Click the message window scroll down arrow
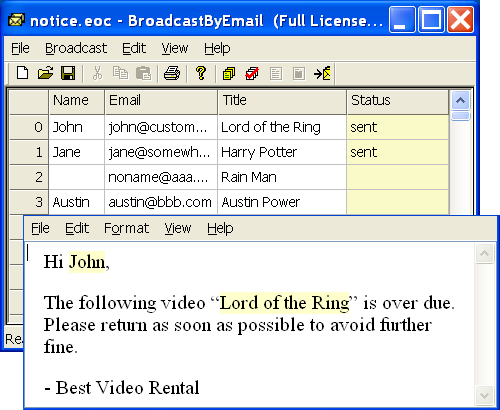Image resolution: width=500 pixels, height=410 pixels. click(x=484, y=396)
